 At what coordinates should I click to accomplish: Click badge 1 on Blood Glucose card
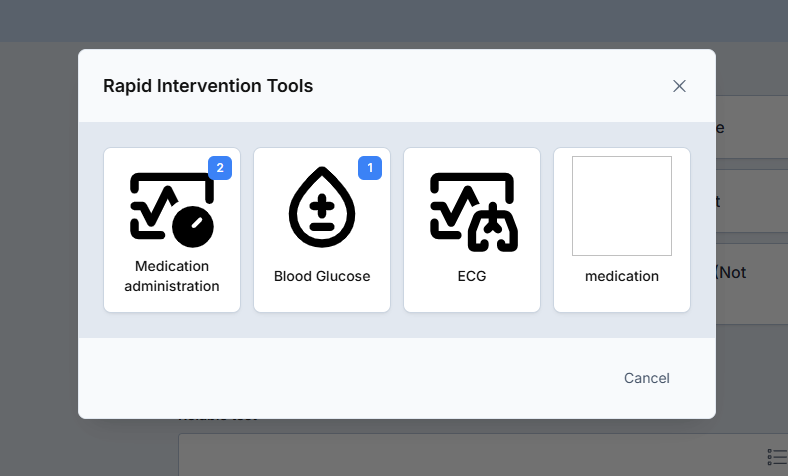click(x=370, y=168)
